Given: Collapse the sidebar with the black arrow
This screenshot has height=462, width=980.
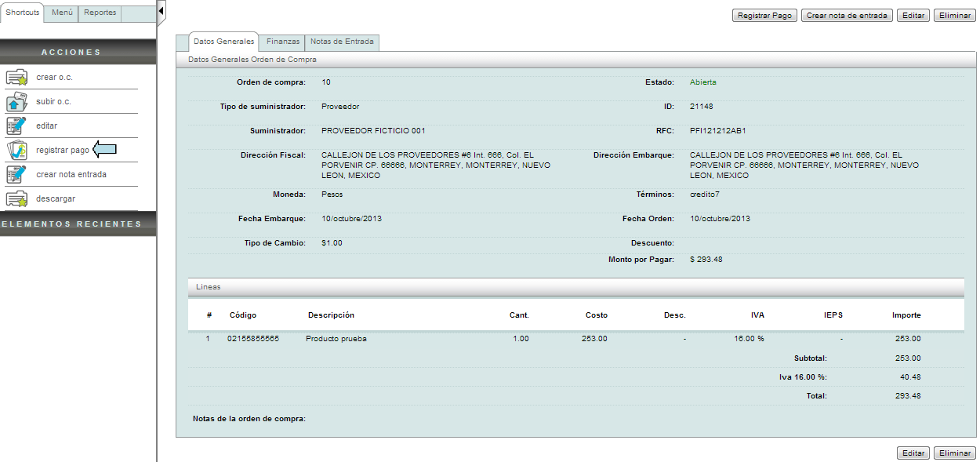Looking at the screenshot, I should 161,12.
